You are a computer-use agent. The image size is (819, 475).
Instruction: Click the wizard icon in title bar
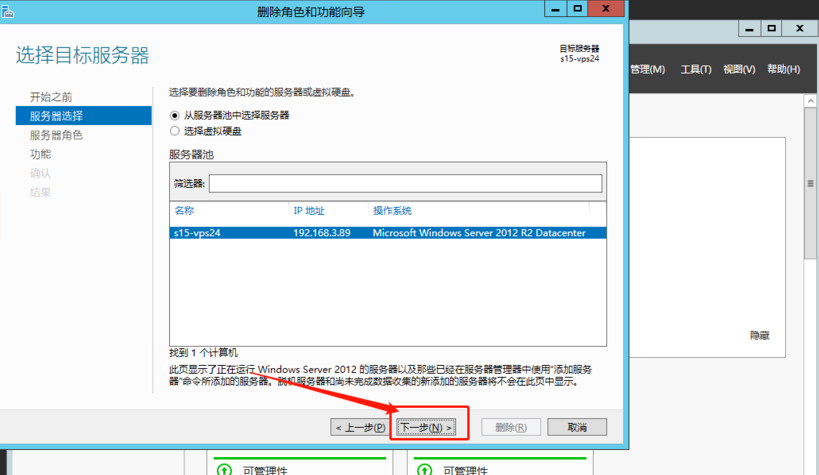[7, 11]
